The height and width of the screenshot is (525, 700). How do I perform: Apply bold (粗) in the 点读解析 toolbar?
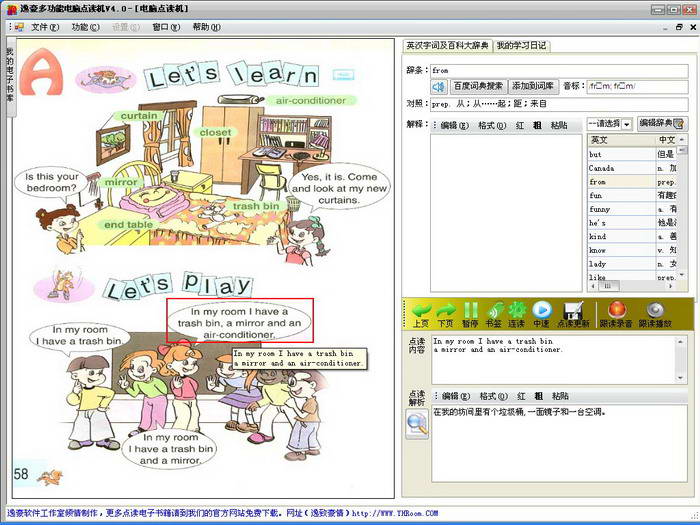click(x=538, y=396)
